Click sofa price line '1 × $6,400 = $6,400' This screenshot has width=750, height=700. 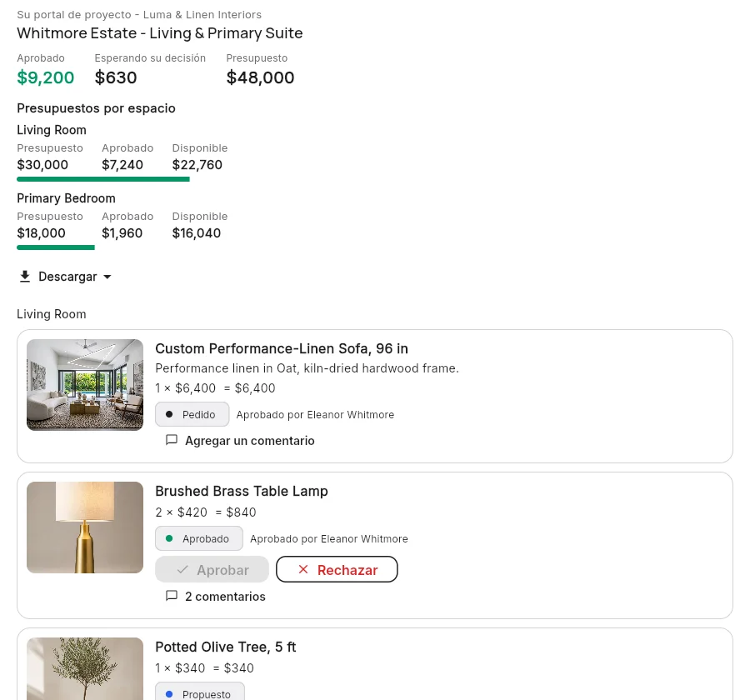pos(215,387)
